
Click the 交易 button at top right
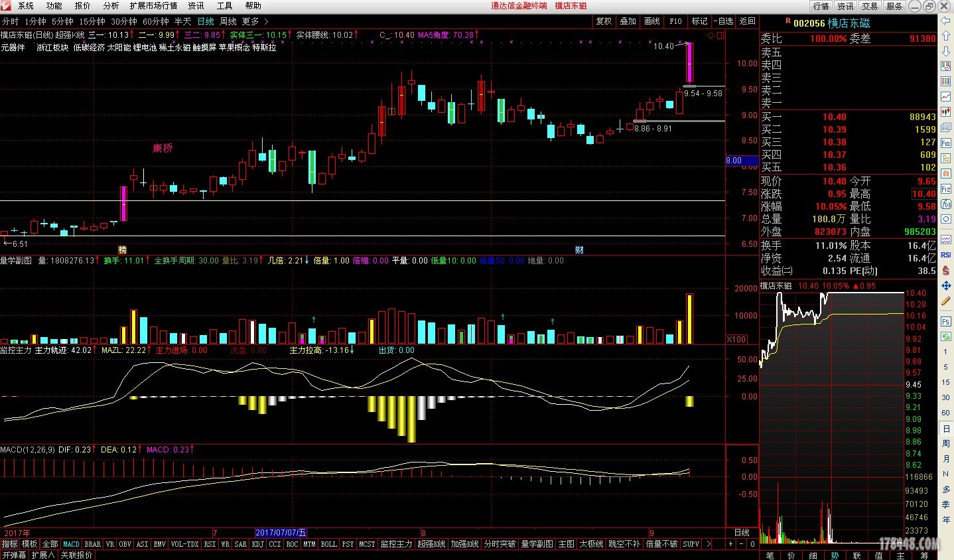pos(870,6)
